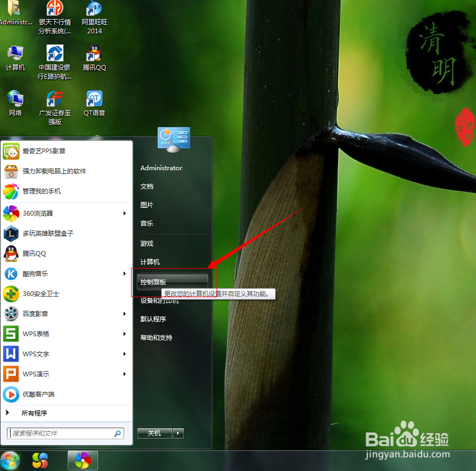Image resolution: width=476 pixels, height=471 pixels.
Task: Open 腾讯QQ desktop shortcut
Action: coord(95,58)
